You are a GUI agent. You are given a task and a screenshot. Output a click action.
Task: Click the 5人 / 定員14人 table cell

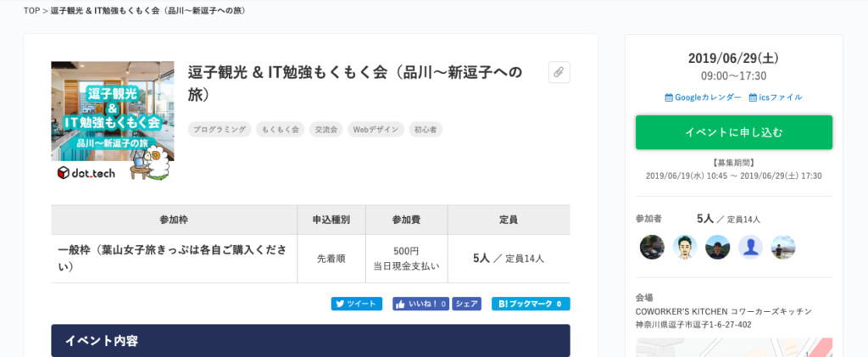[x=509, y=259]
